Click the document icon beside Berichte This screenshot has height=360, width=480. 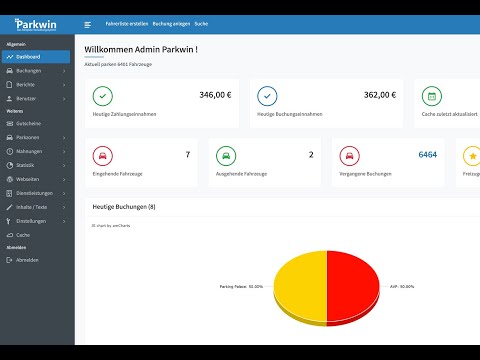point(10,85)
